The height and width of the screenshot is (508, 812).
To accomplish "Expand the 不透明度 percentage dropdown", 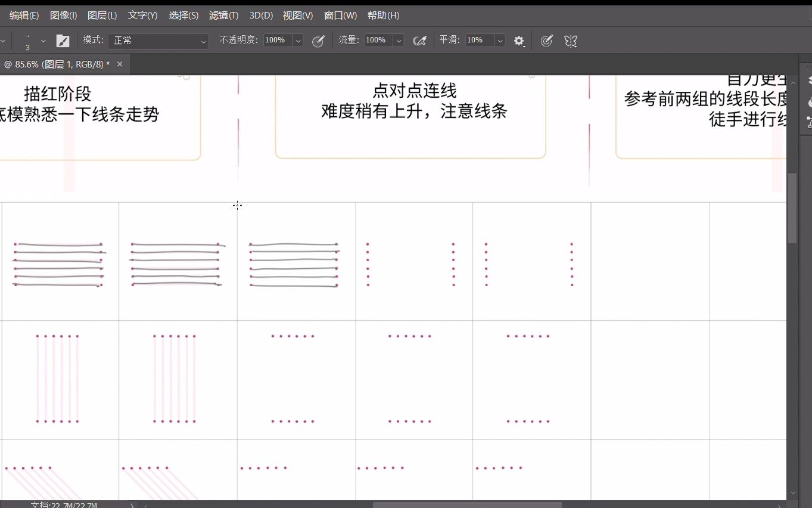I will (298, 41).
